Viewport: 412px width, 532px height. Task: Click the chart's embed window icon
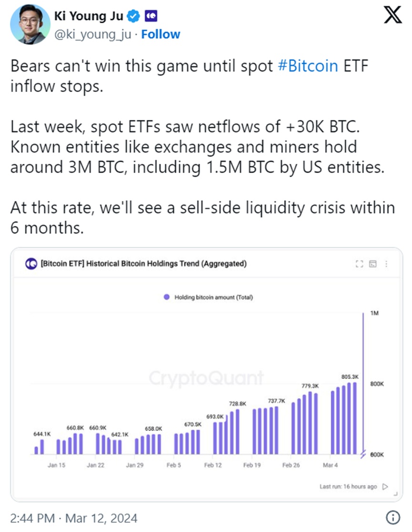point(373,264)
